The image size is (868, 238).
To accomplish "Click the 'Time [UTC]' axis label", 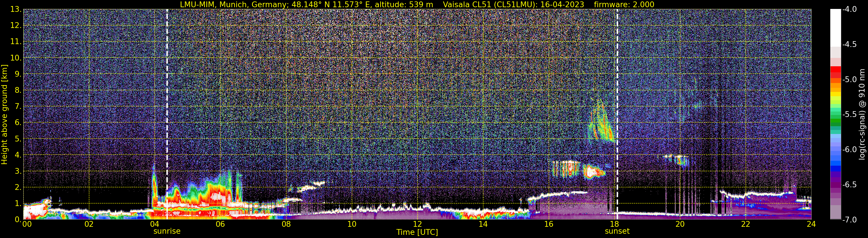I will (417, 232).
